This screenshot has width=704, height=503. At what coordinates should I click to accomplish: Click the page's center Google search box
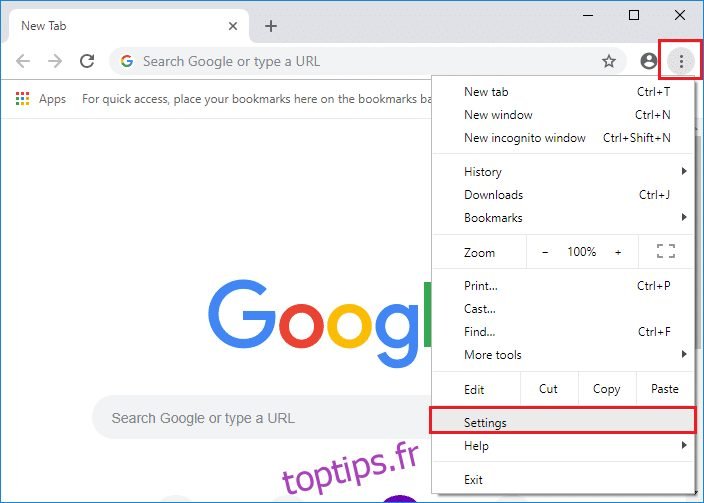pyautogui.click(x=260, y=418)
